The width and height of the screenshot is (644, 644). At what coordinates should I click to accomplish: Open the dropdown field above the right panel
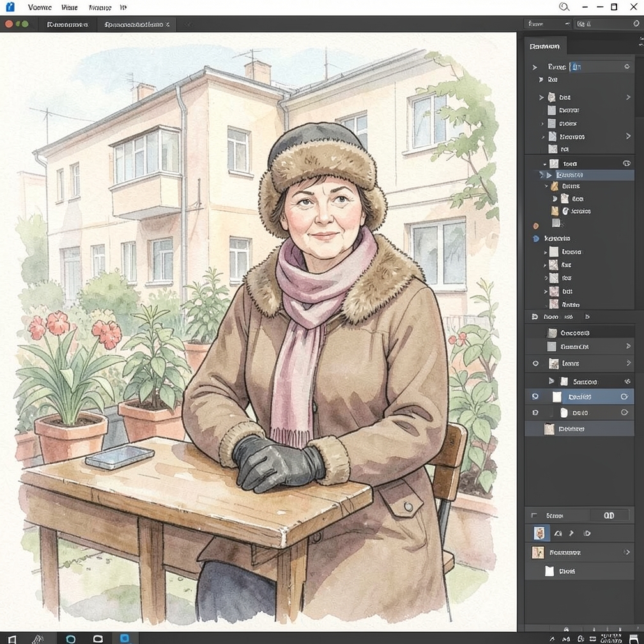(549, 24)
